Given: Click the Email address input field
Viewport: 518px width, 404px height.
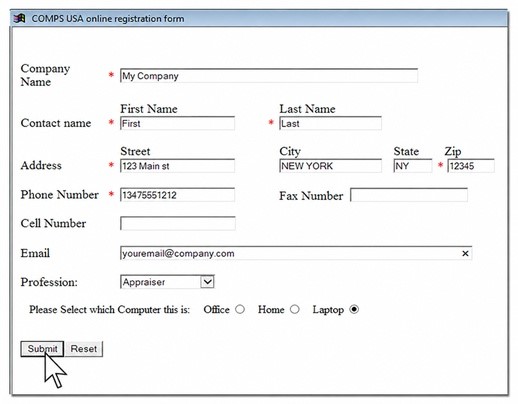Looking at the screenshot, I should [x=296, y=254].
